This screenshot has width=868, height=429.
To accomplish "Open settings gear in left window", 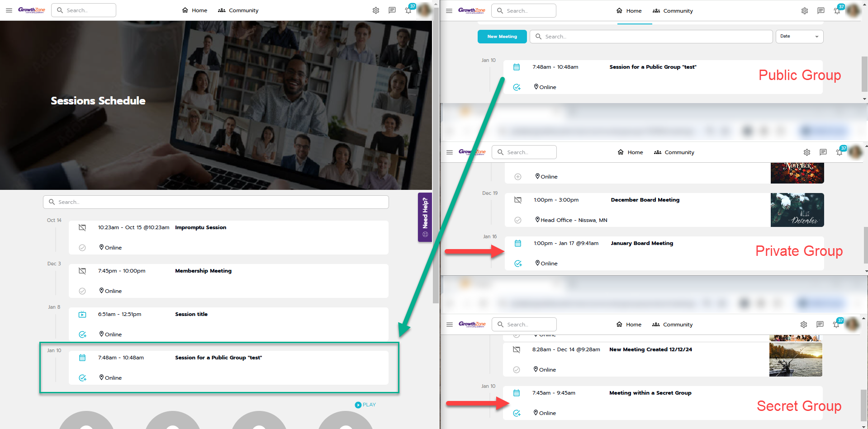I will pyautogui.click(x=376, y=10).
